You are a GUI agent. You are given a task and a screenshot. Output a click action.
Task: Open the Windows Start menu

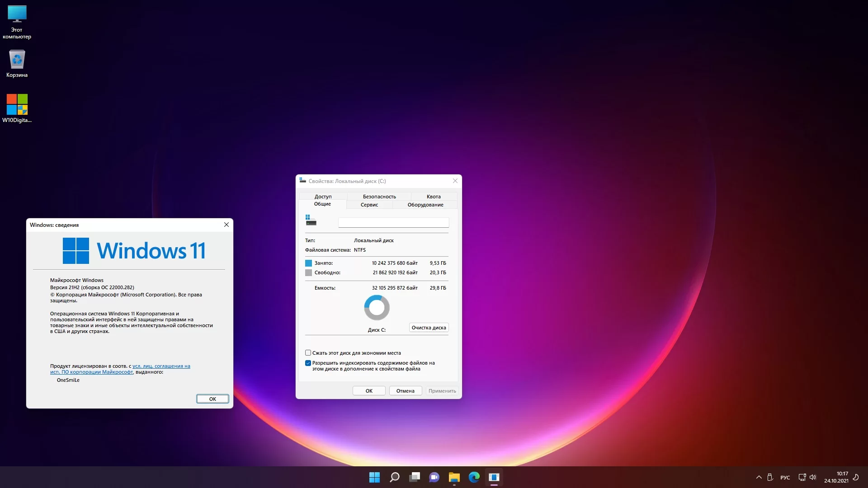(x=374, y=477)
